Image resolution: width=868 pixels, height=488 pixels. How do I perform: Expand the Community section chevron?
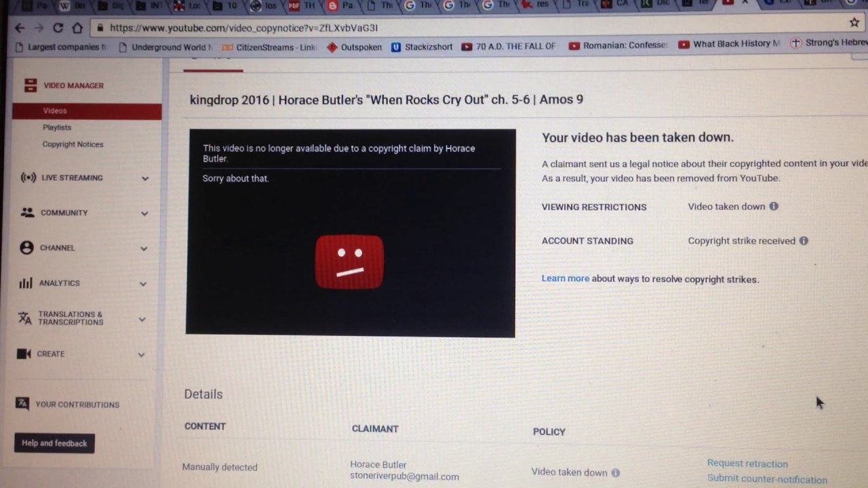(144, 213)
